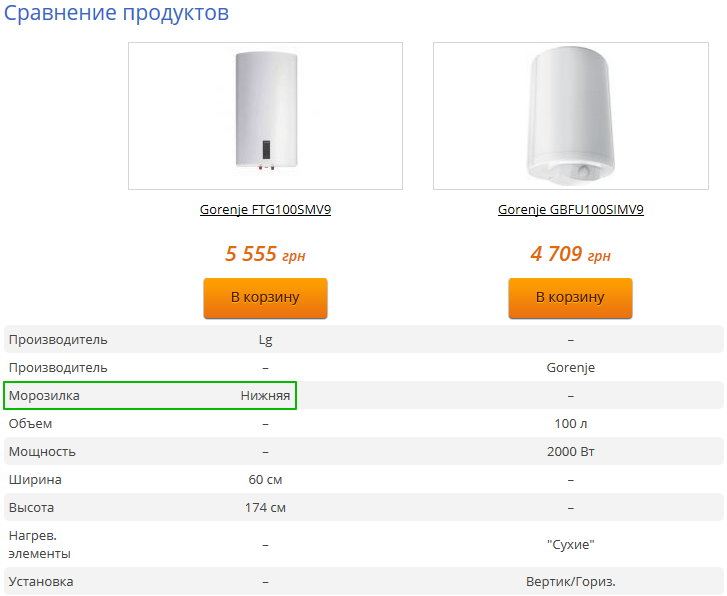Click the Сравнение продуктов heading
Image resolution: width=727 pixels, height=596 pixels.
(116, 13)
